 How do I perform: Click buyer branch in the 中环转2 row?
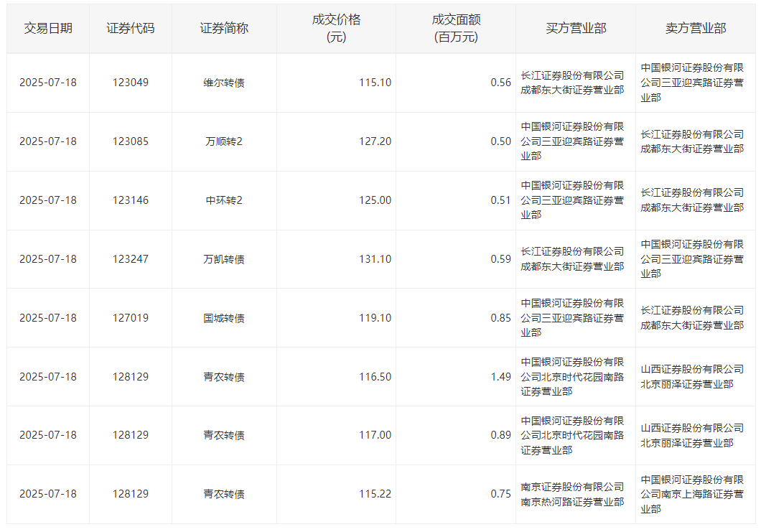coord(572,200)
